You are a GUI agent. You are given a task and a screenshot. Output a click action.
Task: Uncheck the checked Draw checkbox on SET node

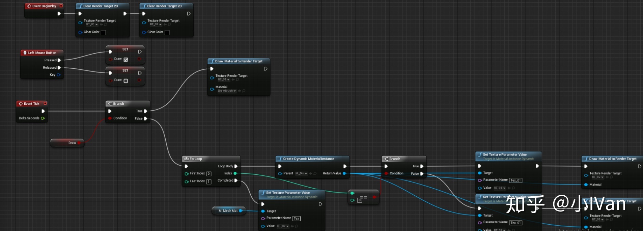coord(126,60)
